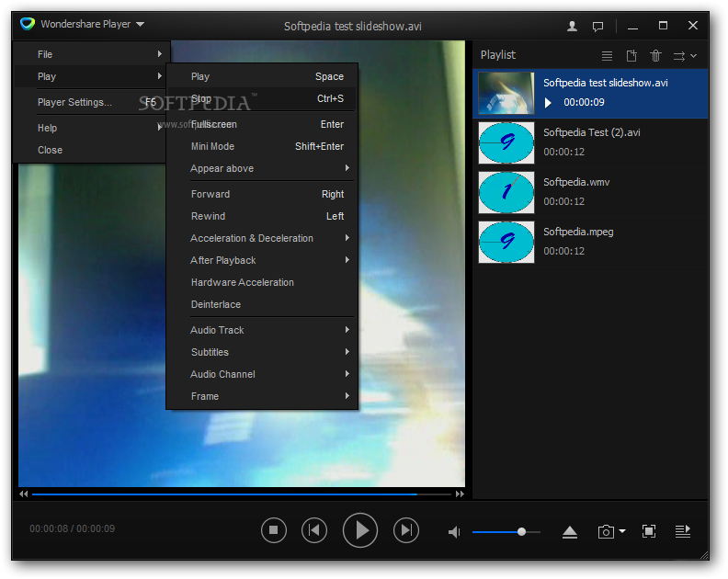This screenshot has width=728, height=579.
Task: Click Softpedia Test (2).avi title text
Action: pos(592,132)
